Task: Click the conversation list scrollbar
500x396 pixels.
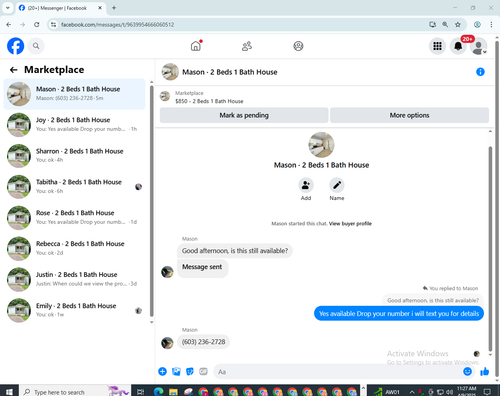Action: (x=152, y=200)
